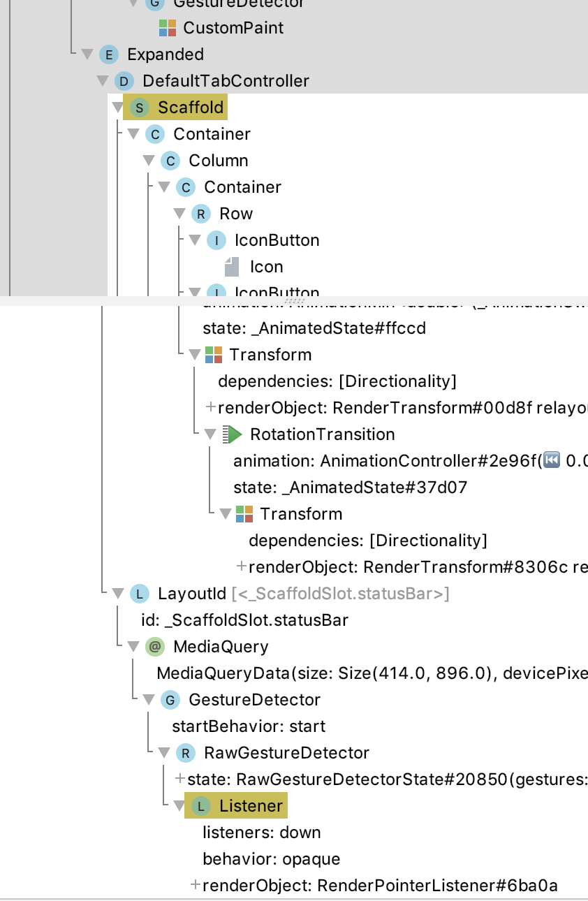Click the CustomPaint widget icon
The height and width of the screenshot is (901, 588).
[x=168, y=28]
